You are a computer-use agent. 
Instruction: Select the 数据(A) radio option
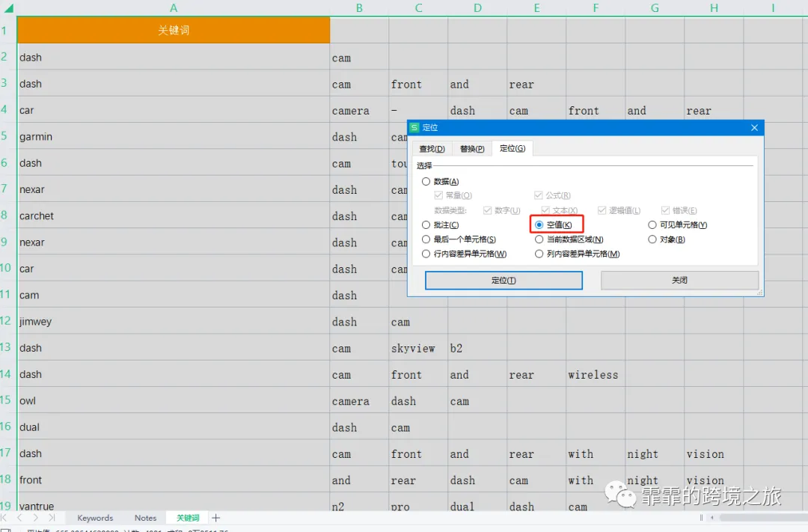click(426, 182)
